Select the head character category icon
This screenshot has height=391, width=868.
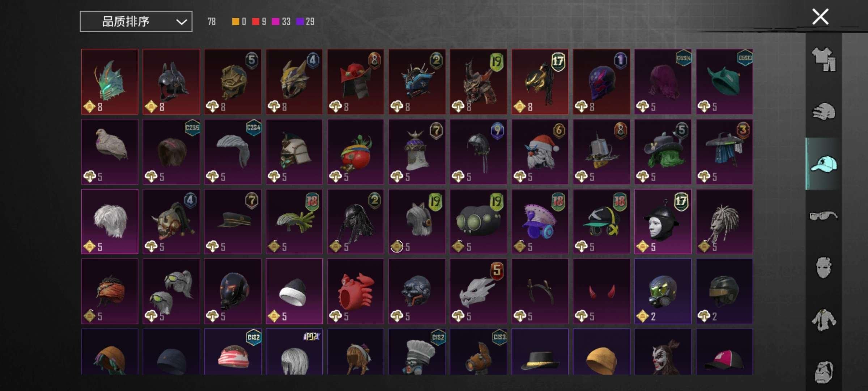point(824,372)
